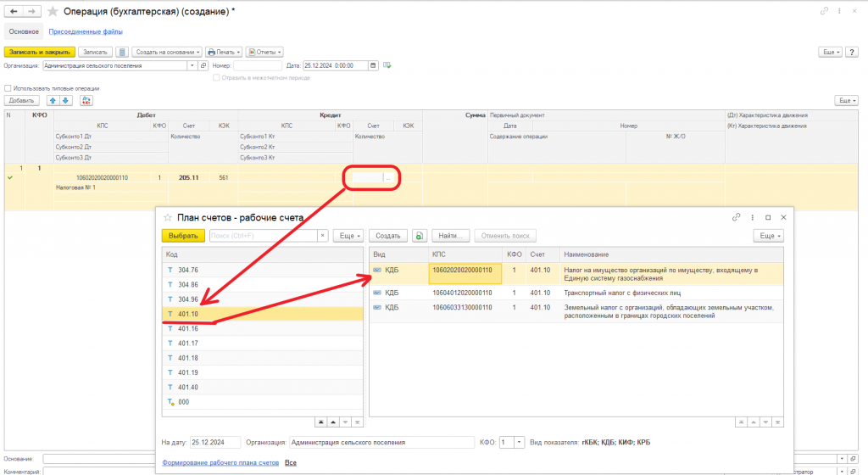Star the Операция (бухгалтерская) form as favorite

coord(53,11)
